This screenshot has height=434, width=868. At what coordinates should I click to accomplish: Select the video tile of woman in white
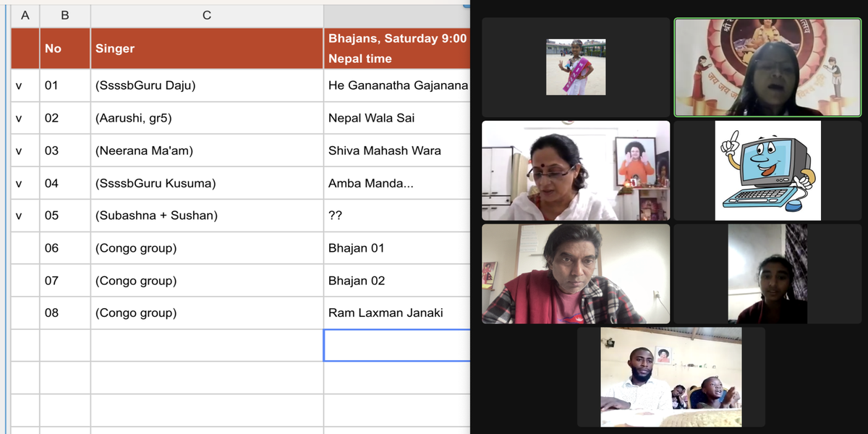click(x=576, y=171)
